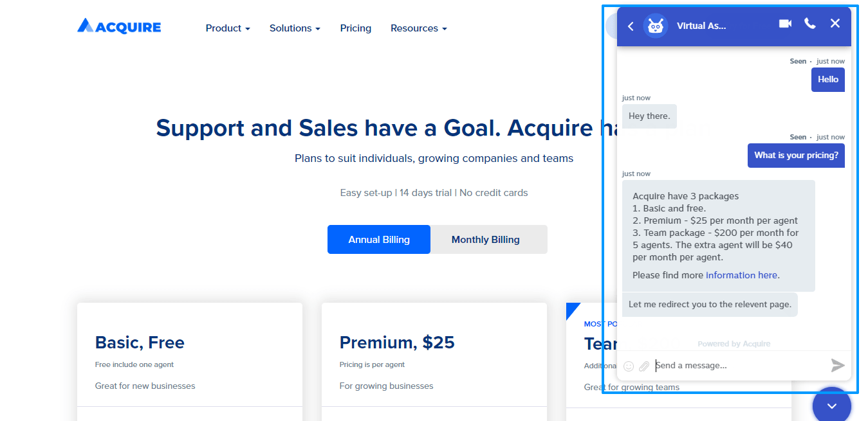Screen dimensions: 868x421
Task: Start a video call in chat
Action: 785,24
